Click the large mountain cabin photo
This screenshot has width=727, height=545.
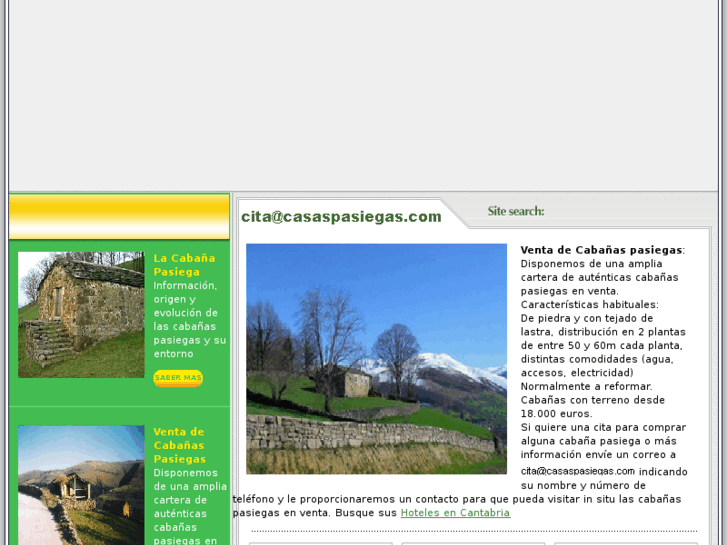click(376, 359)
